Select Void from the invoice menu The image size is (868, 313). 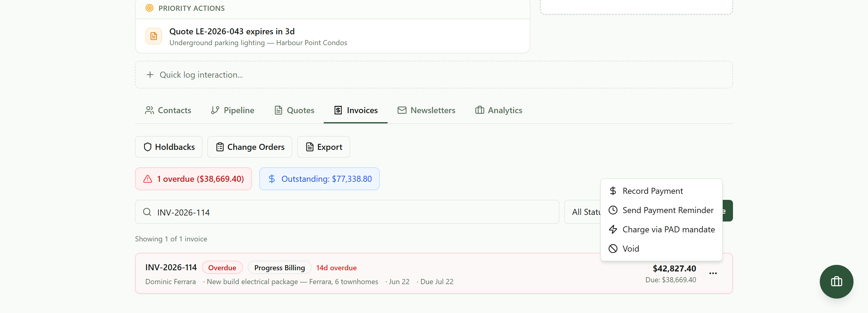click(661, 249)
